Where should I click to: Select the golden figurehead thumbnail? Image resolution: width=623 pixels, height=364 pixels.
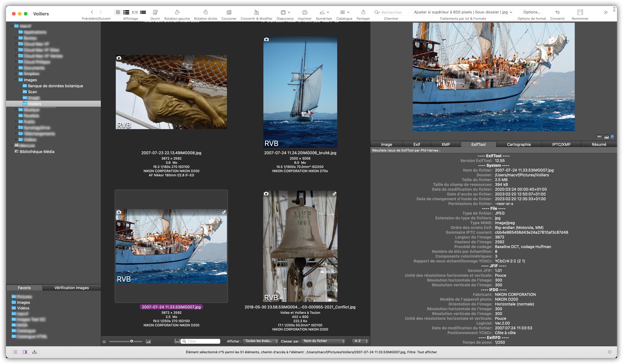click(x=171, y=92)
